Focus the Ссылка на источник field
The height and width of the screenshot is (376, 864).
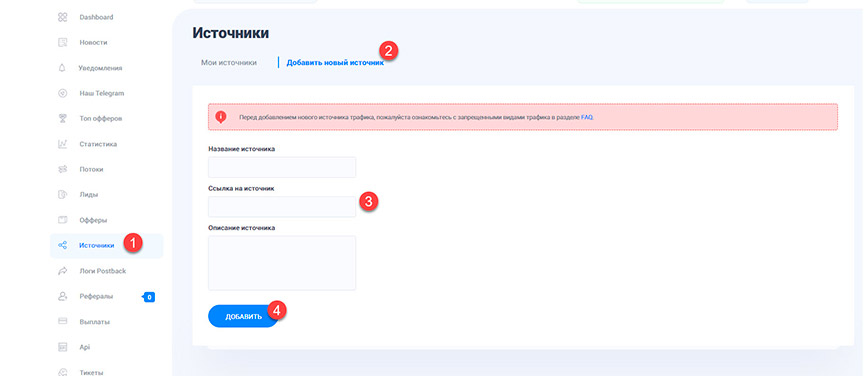pyautogui.click(x=282, y=207)
